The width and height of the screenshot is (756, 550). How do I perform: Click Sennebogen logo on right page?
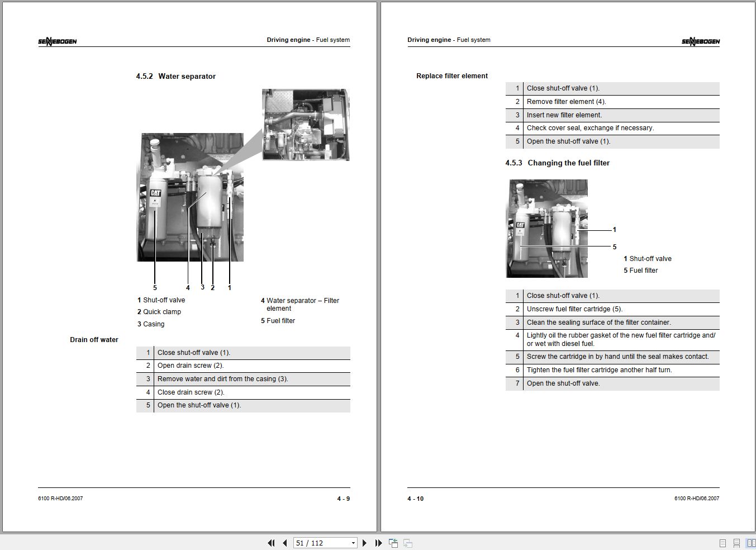701,41
